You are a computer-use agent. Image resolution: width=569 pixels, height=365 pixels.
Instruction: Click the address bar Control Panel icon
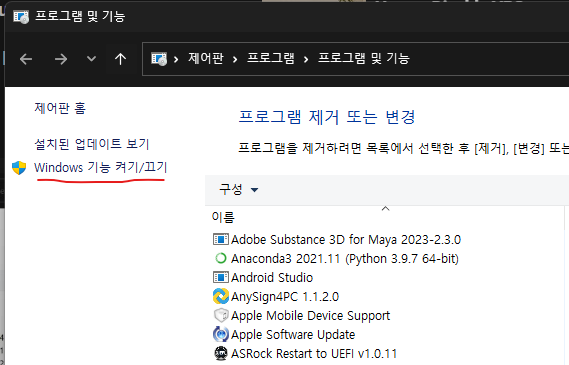(159, 59)
